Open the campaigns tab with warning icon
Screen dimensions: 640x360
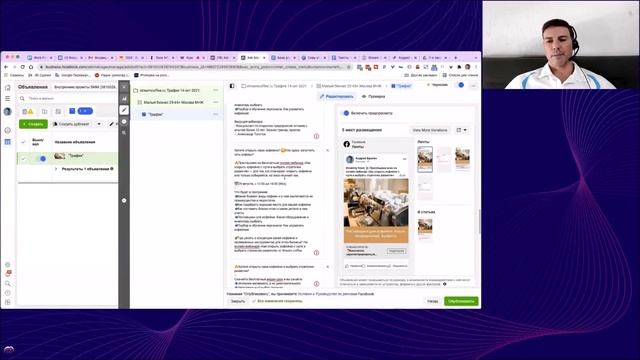(x=28, y=111)
